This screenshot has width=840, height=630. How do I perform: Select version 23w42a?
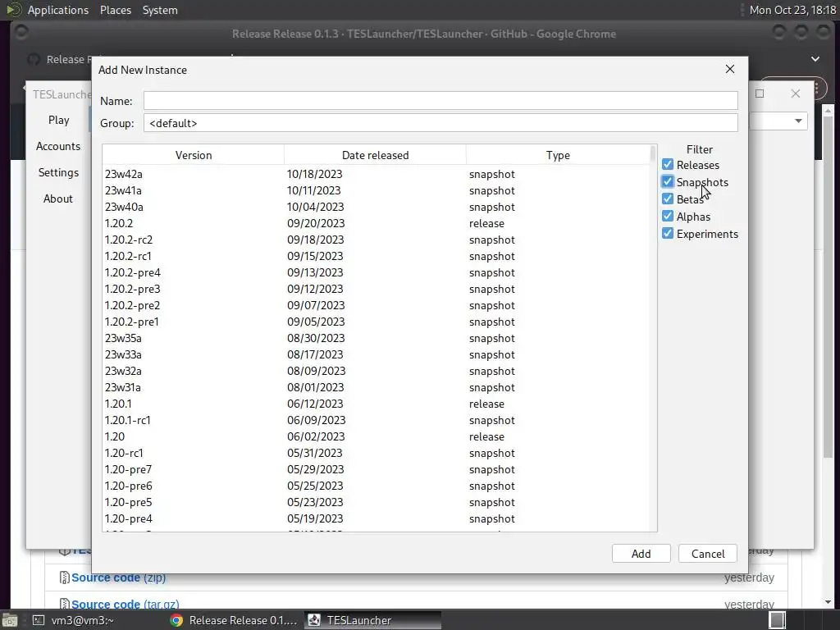click(376, 174)
